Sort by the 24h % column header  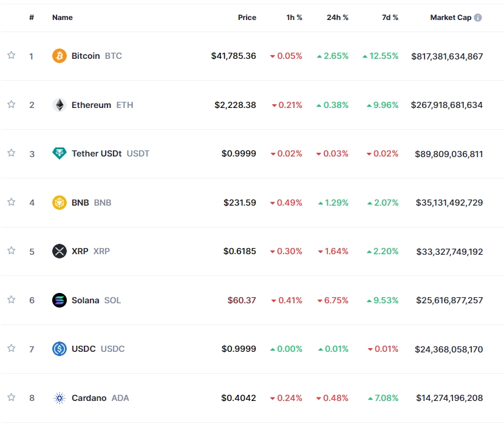click(338, 18)
